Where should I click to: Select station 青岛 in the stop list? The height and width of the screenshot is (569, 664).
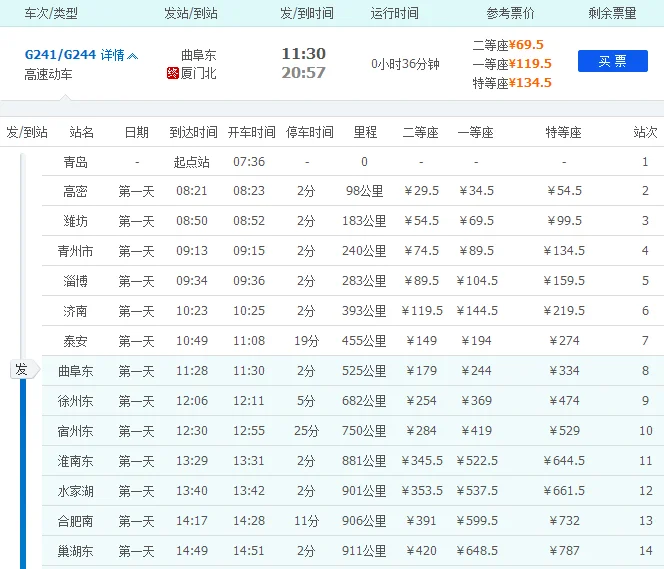point(75,162)
